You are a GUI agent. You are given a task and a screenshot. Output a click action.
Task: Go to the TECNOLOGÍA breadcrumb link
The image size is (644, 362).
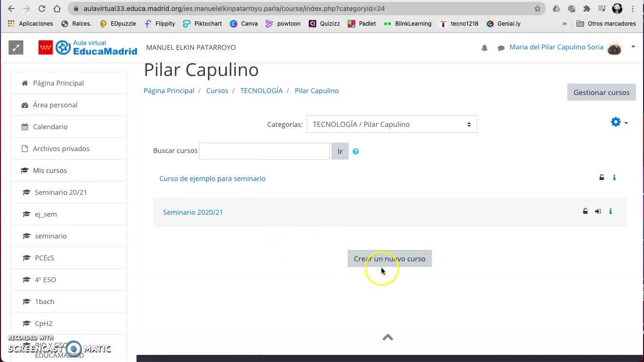[x=261, y=91]
